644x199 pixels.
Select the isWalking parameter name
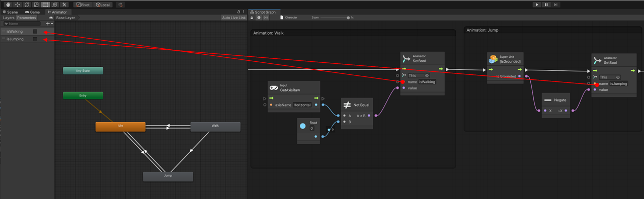[15, 31]
